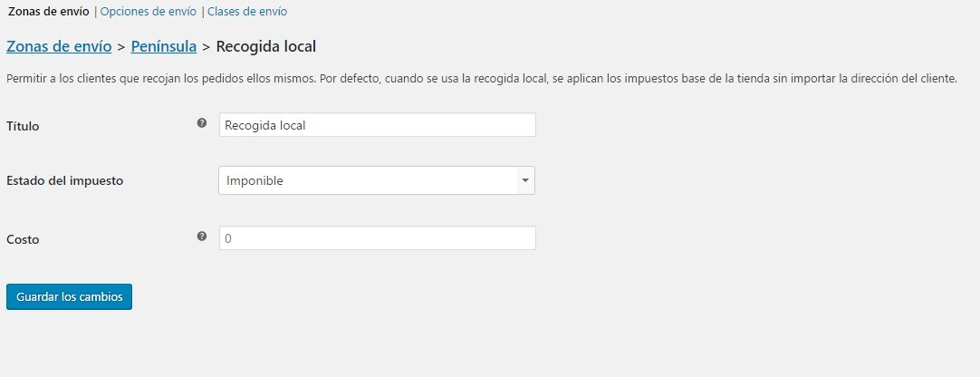Switch to Opciones de envío tab
Screen dimensions: 980x377
point(149,11)
